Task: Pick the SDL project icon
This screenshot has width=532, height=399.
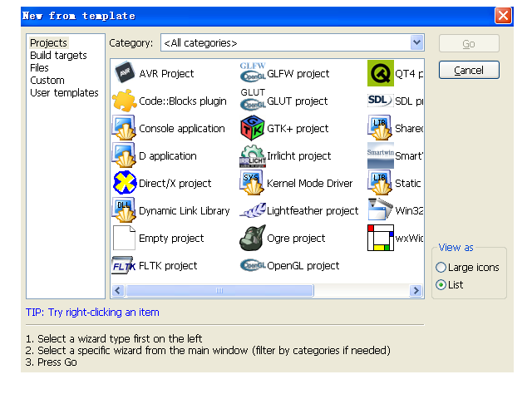Action: 381,101
